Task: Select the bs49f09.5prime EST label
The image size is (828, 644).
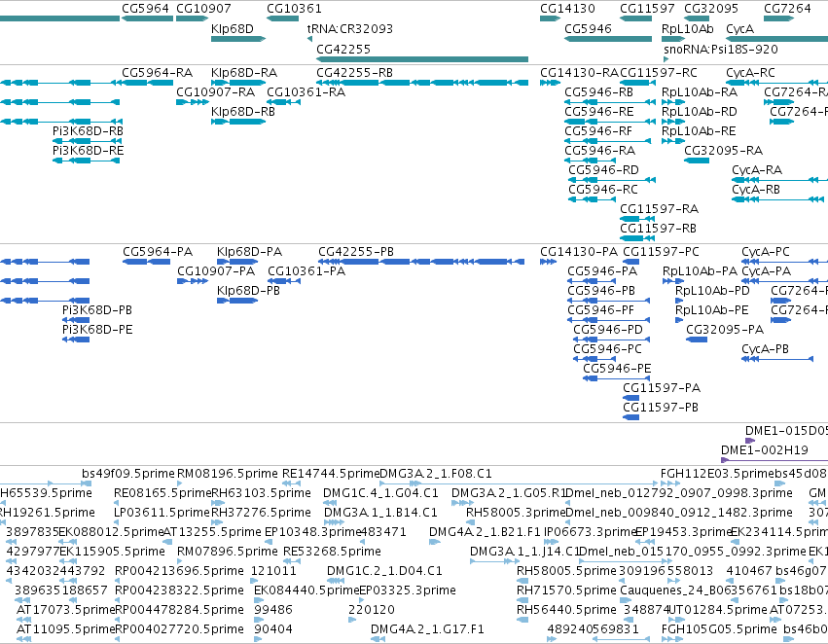Action: point(128,474)
